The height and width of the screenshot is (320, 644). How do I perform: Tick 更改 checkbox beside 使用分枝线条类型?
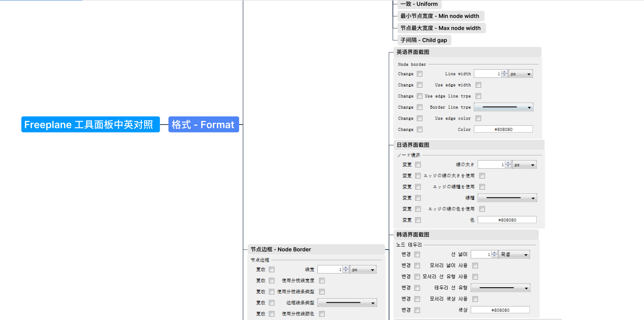[272, 291]
